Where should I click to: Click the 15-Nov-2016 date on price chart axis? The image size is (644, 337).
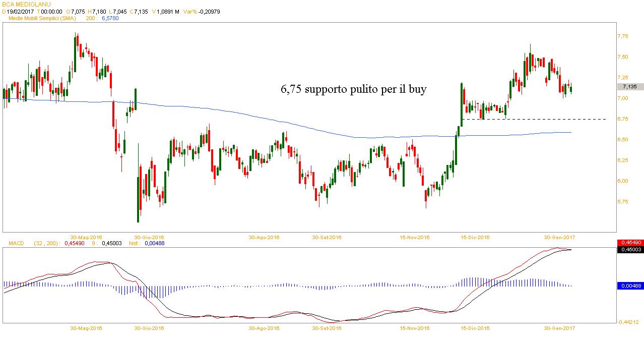coord(414,237)
